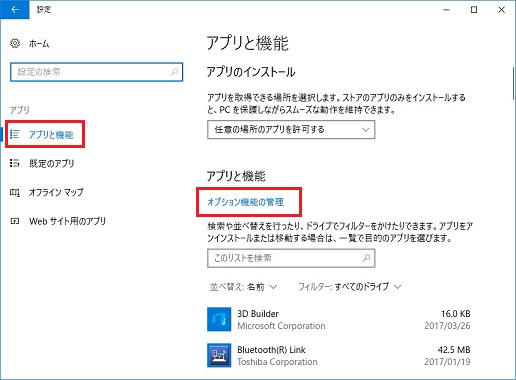Open オフライン マップ page

(56, 192)
